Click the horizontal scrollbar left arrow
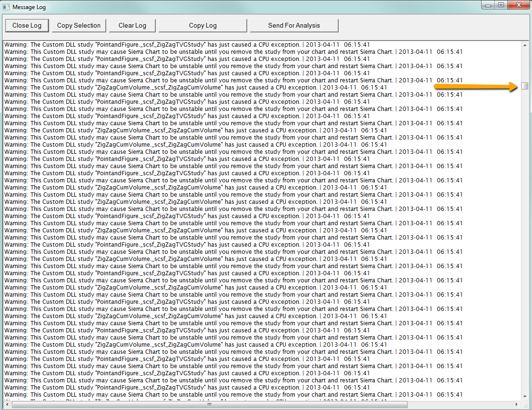This screenshot has width=532, height=410. (x=8, y=404)
